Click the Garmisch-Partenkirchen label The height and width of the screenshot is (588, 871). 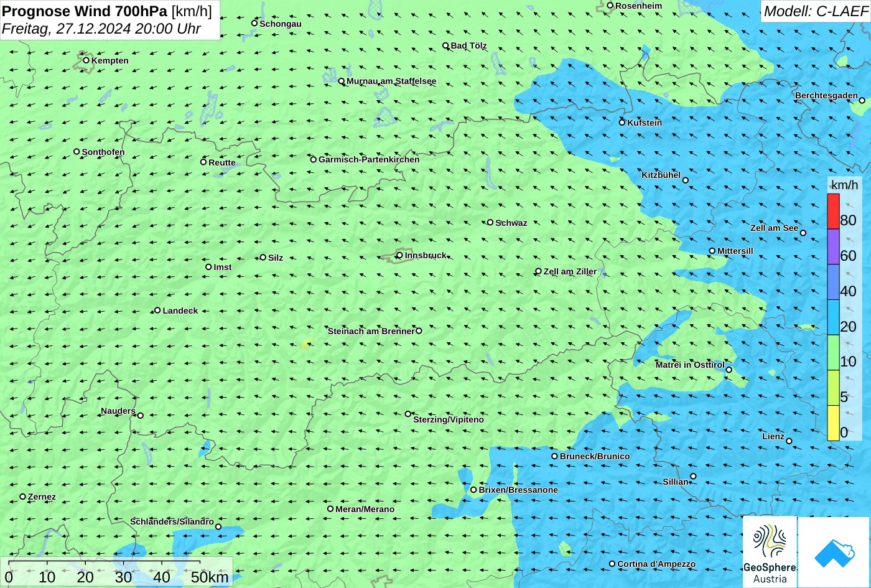[x=369, y=159]
